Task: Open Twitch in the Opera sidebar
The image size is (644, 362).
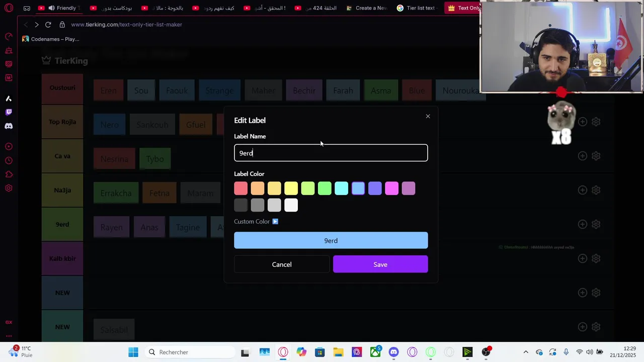Action: [9, 112]
